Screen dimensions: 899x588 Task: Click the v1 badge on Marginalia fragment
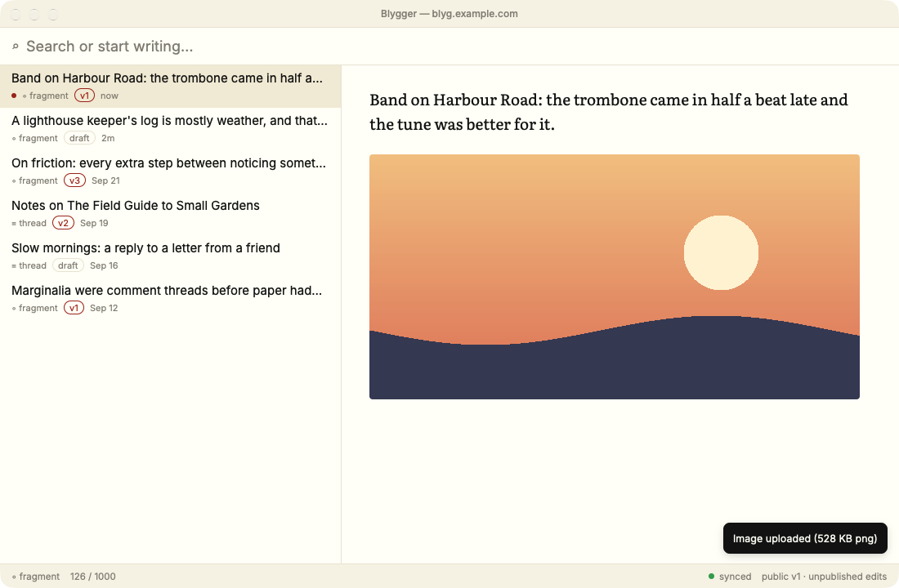74,308
